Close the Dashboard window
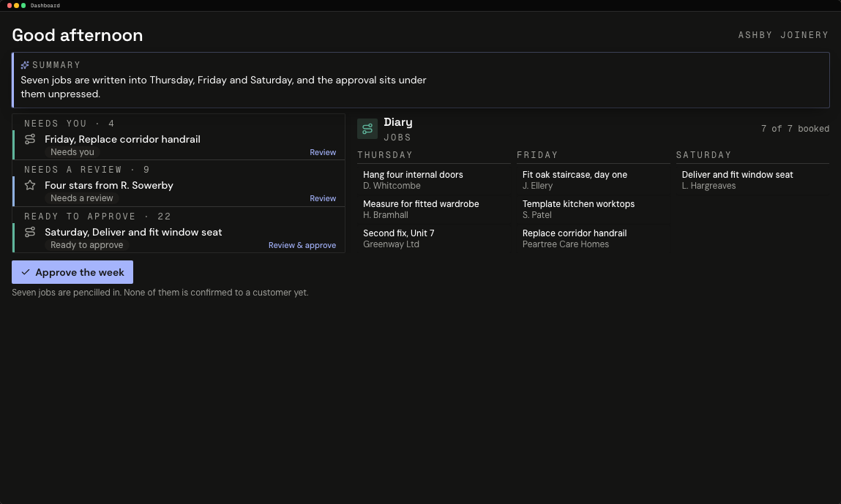Image resolution: width=841 pixels, height=504 pixels. (x=10, y=5)
